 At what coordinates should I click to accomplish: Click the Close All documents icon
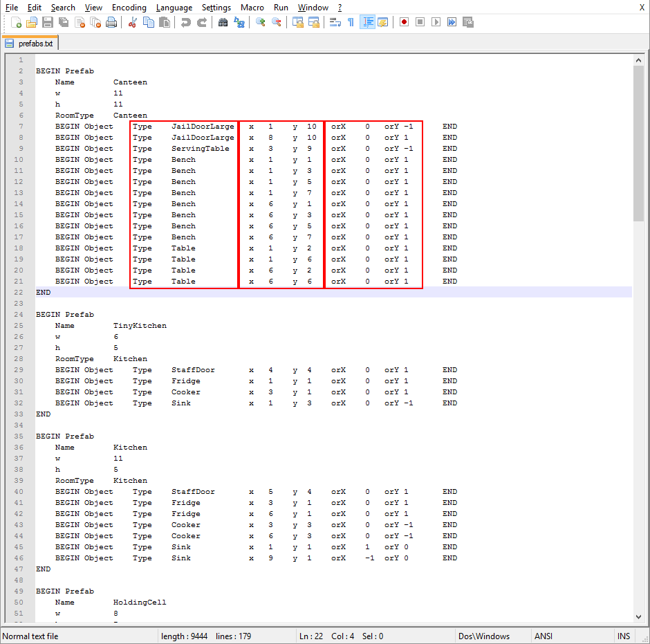[95, 22]
